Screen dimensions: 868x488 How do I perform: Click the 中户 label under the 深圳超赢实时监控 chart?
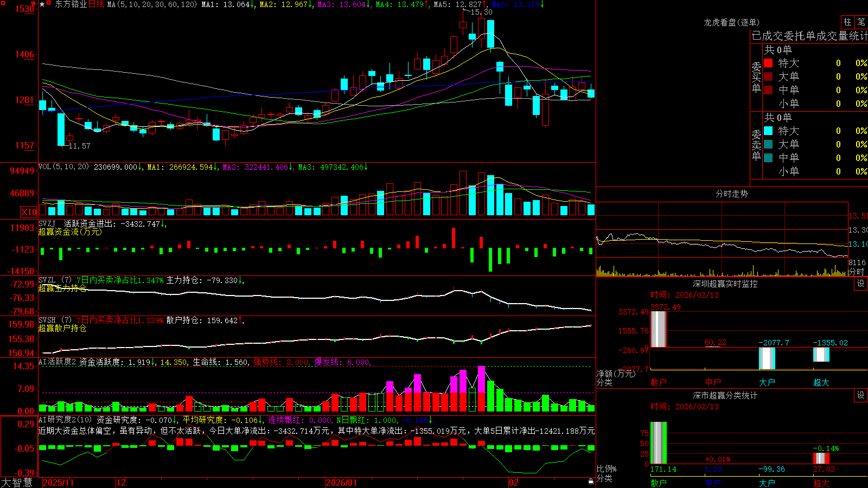click(x=712, y=382)
